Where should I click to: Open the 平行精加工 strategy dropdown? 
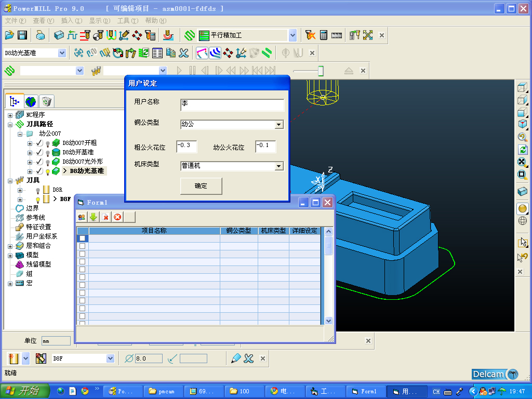(292, 35)
